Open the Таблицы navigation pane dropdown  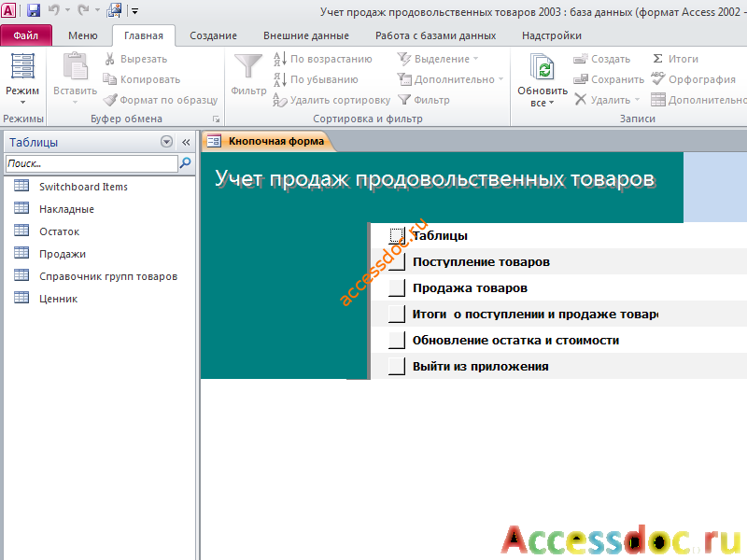[166, 142]
